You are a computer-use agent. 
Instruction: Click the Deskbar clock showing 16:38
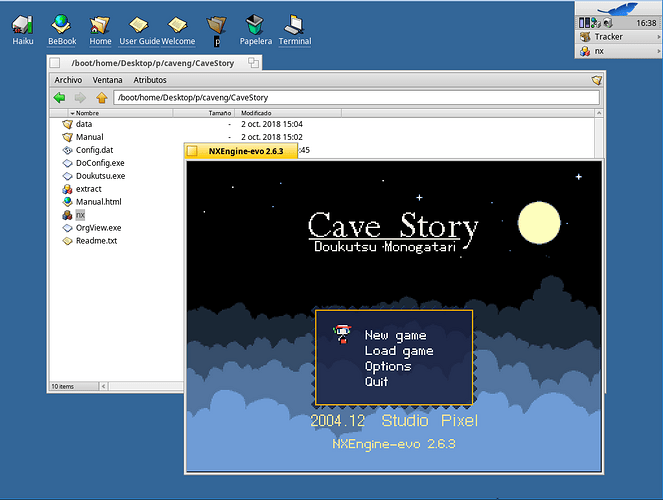point(646,23)
